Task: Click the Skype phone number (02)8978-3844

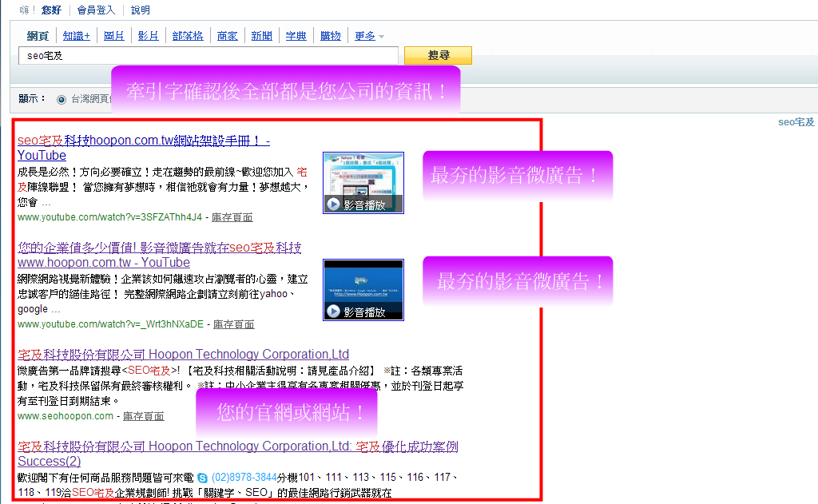Action: pos(244,478)
